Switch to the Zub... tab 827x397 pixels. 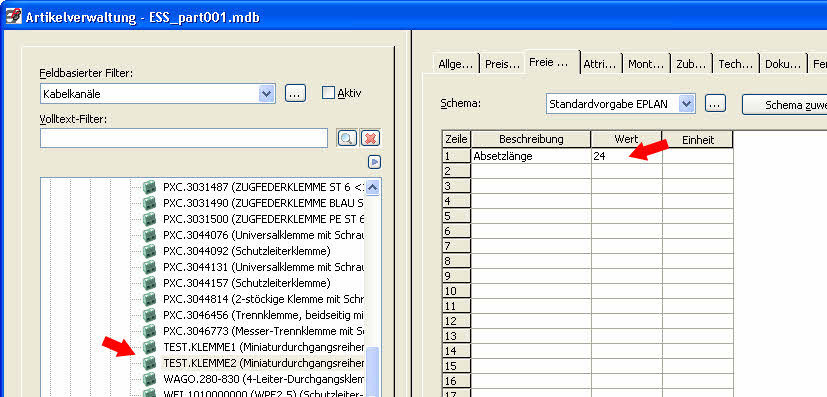pos(691,64)
